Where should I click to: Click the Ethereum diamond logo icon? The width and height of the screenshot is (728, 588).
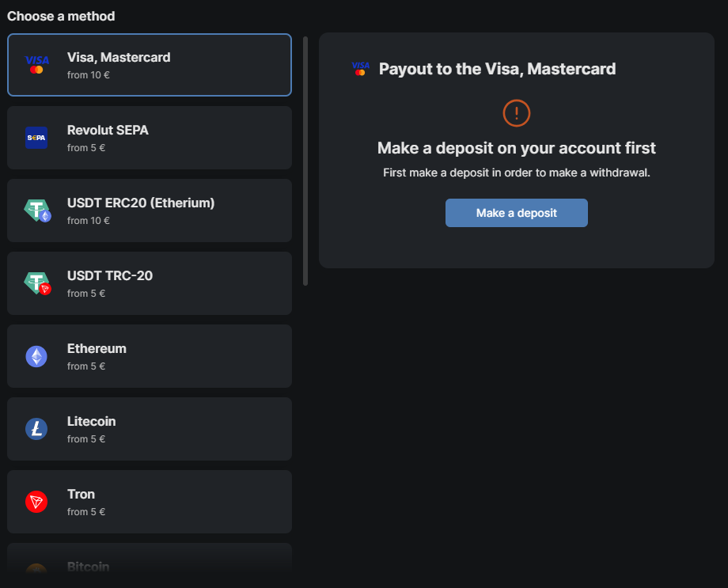coord(36,356)
